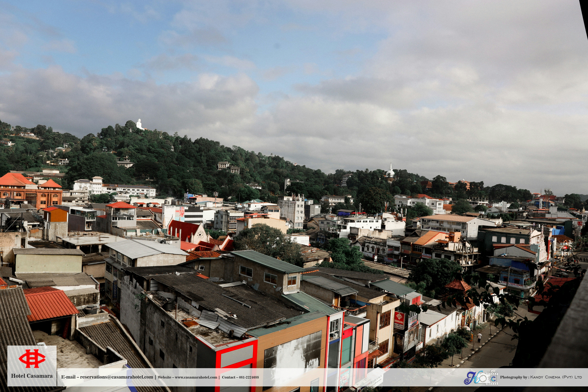The height and width of the screenshot is (392, 588).
Task: Click the Hotel Casamara name text
Action: tap(32, 376)
